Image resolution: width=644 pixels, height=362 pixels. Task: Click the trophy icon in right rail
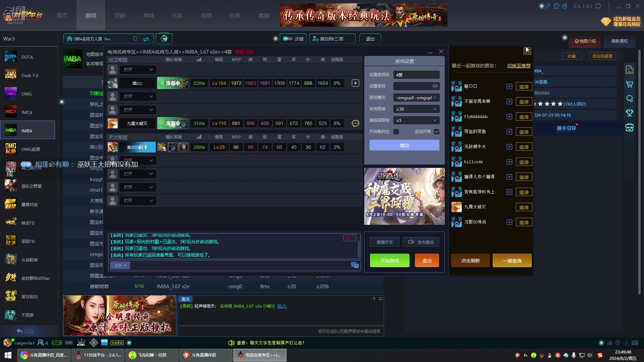tap(630, 113)
